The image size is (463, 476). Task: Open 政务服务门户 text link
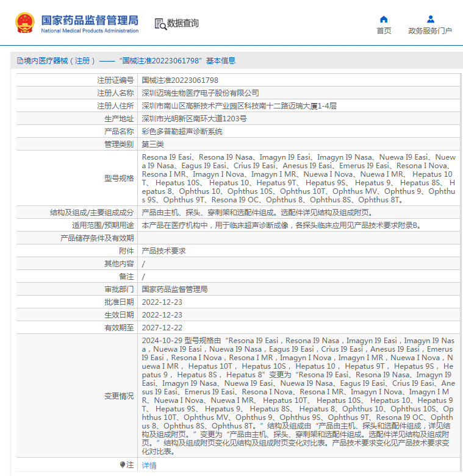point(430,31)
